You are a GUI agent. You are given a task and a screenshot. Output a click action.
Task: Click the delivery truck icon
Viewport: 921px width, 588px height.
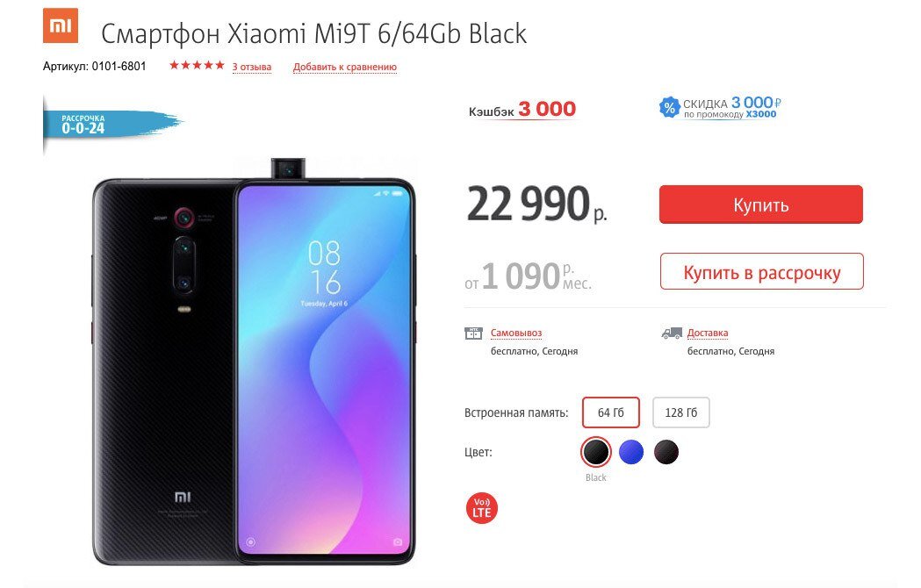pos(672,333)
